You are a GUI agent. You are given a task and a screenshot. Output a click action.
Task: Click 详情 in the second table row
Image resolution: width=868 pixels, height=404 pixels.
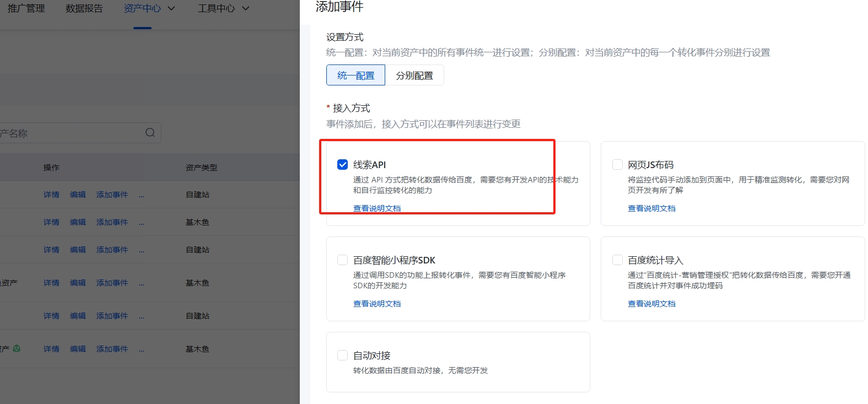click(51, 222)
